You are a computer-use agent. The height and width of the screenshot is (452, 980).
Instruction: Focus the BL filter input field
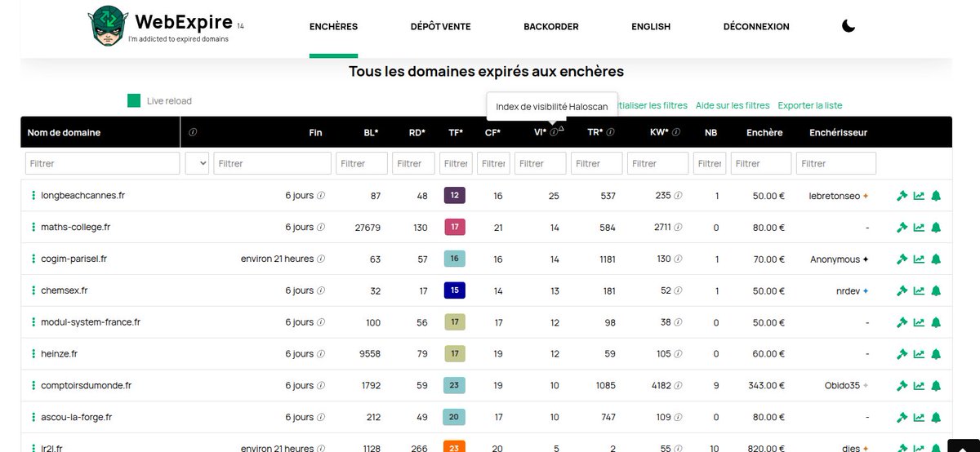pyautogui.click(x=361, y=163)
